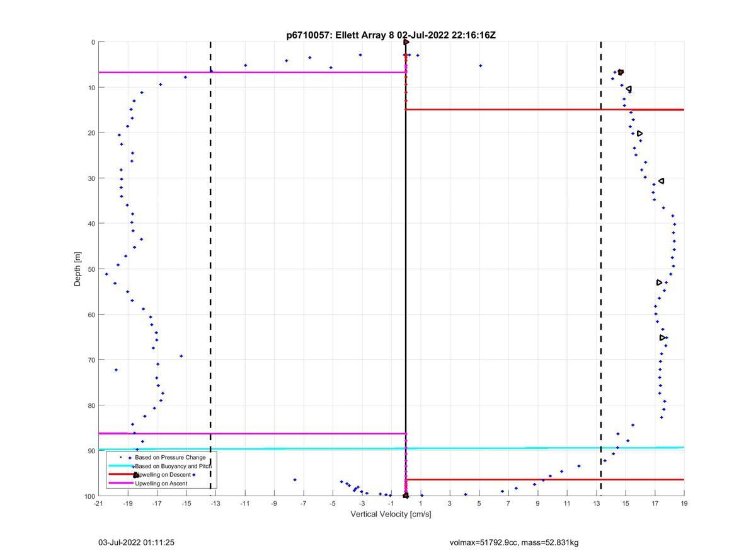756x558 pixels.
Task: Click the 'Vertical Velocity [cm/s]' x-axis label
Action: pos(391,514)
